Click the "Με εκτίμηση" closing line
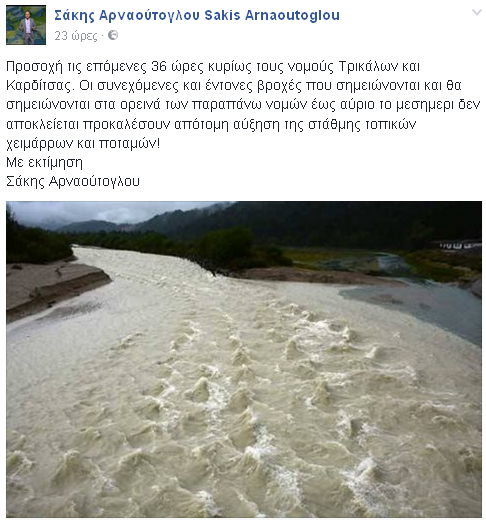Viewport: 486px width, 521px height. pos(44,162)
